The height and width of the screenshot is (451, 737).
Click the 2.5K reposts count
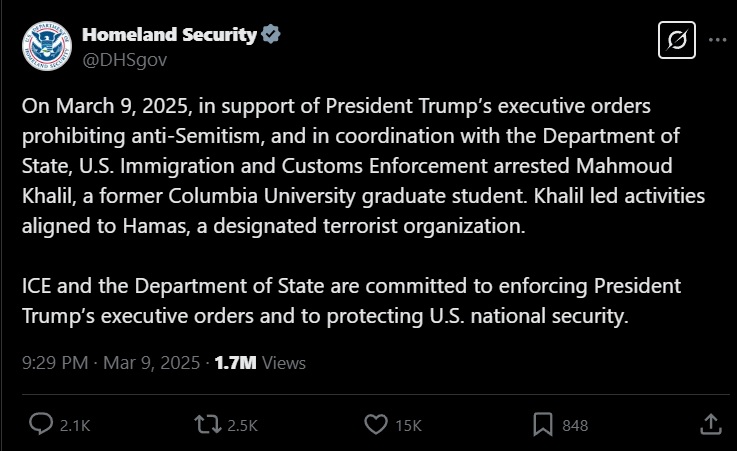click(x=243, y=426)
